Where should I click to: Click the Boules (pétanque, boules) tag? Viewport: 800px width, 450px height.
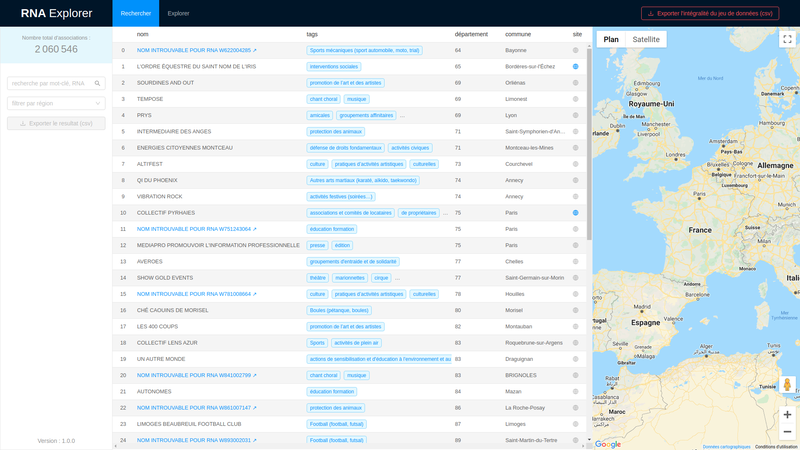point(339,310)
